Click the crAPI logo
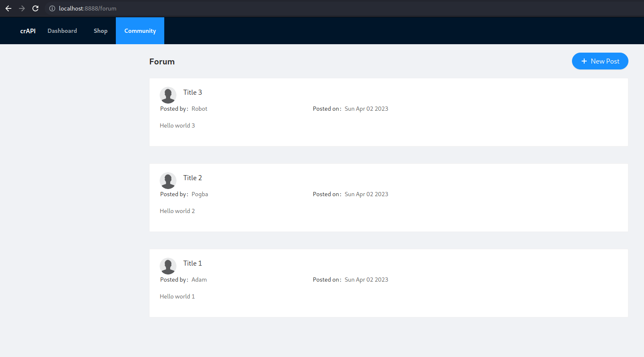This screenshot has width=644, height=357. point(28,31)
